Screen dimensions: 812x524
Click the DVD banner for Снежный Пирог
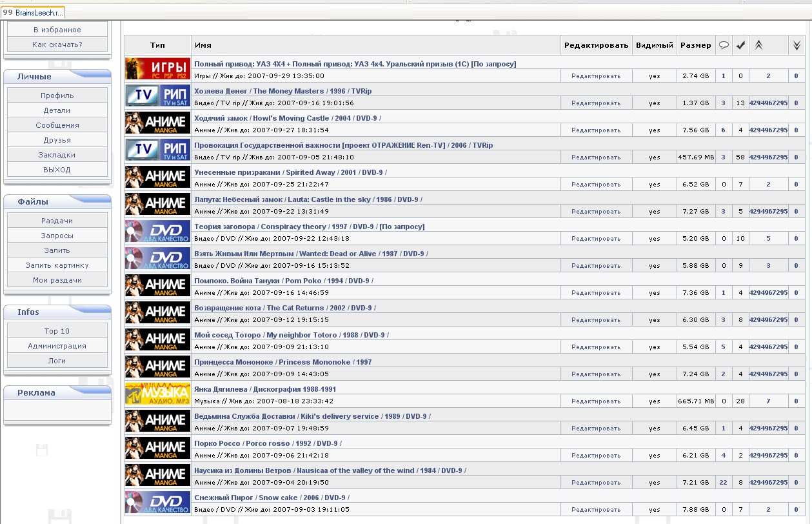point(158,503)
